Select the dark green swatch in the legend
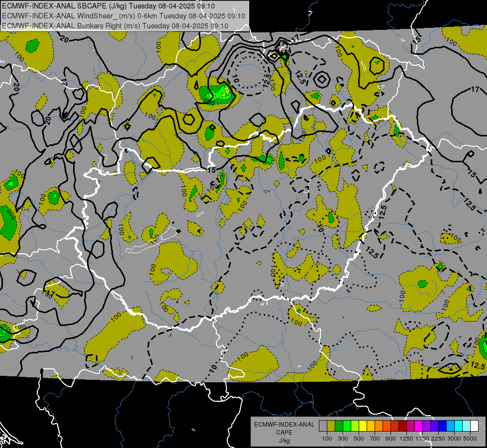Viewport: 487px width, 448px height. coord(339,426)
